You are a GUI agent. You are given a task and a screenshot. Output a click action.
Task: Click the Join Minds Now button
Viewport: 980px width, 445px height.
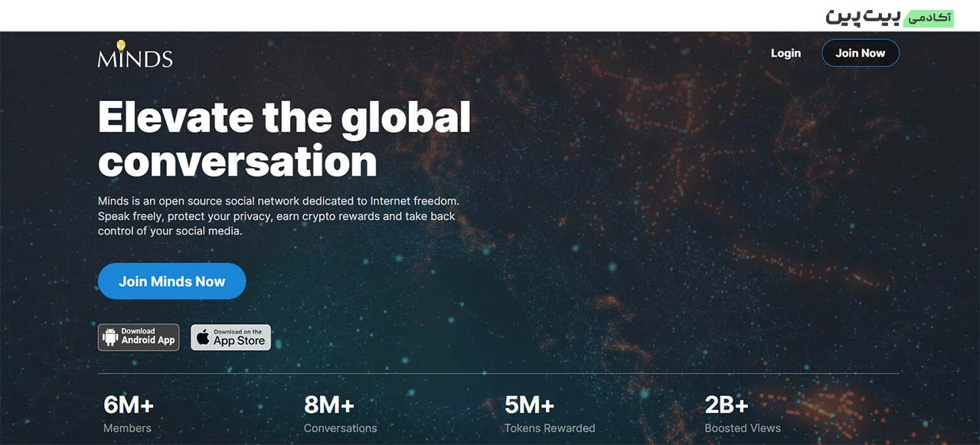(171, 281)
